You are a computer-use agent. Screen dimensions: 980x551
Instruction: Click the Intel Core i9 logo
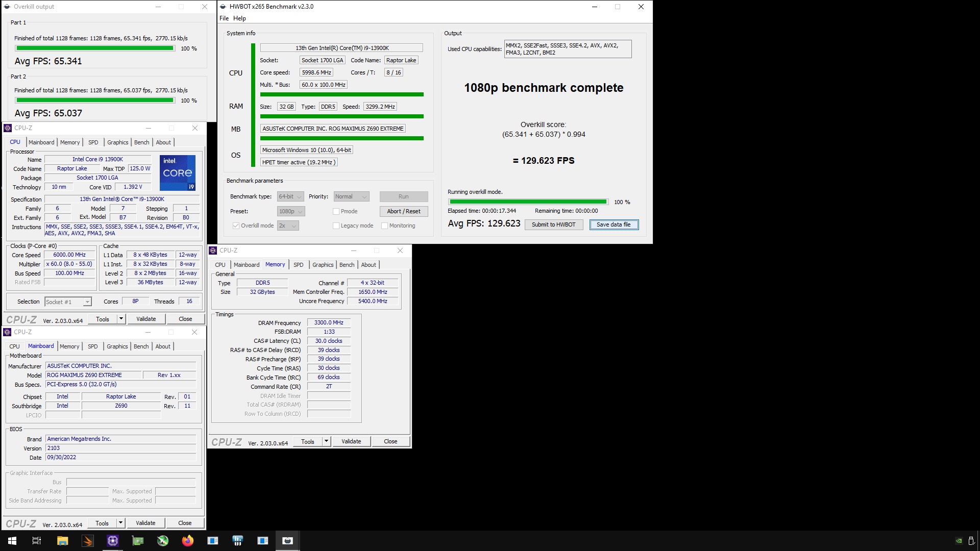pos(178,172)
